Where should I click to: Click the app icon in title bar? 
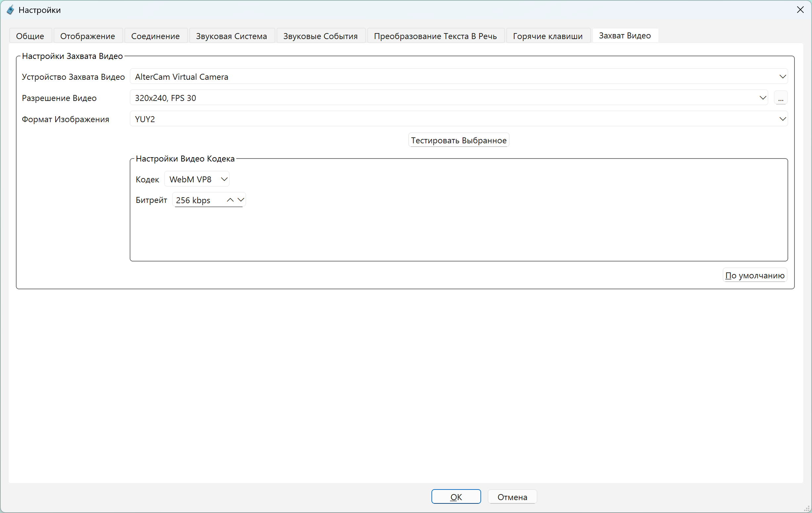tap(11, 10)
